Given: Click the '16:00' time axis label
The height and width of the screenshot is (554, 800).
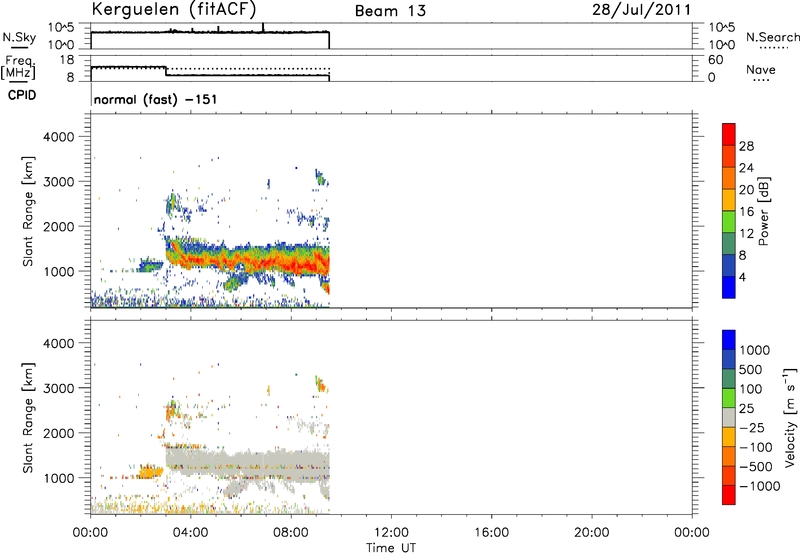Looking at the screenshot, I should click(x=491, y=533).
